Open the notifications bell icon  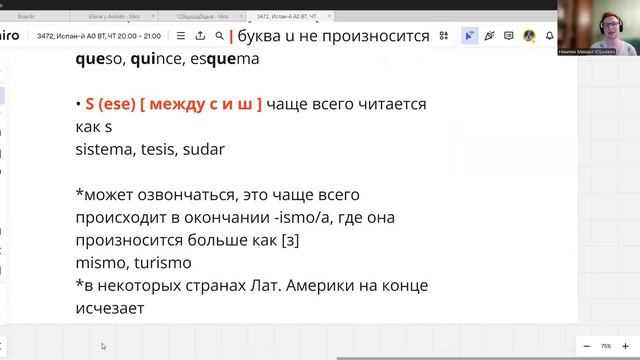(549, 36)
